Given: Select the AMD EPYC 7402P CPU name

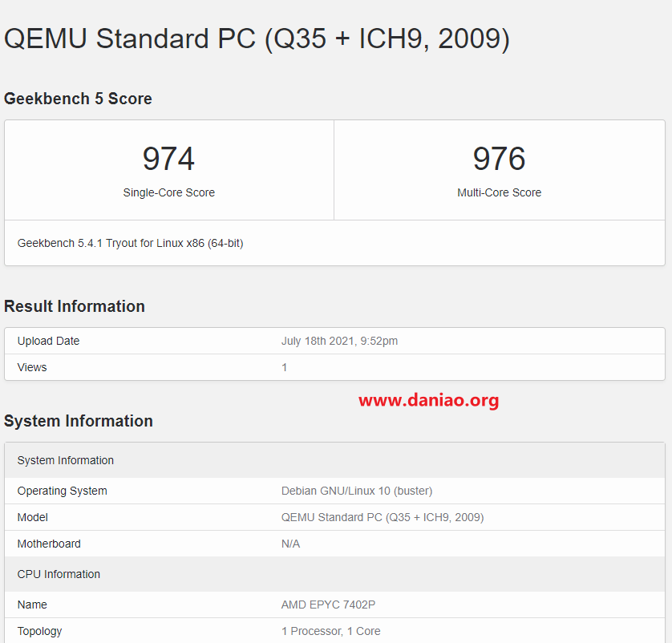Looking at the screenshot, I should point(328,605).
